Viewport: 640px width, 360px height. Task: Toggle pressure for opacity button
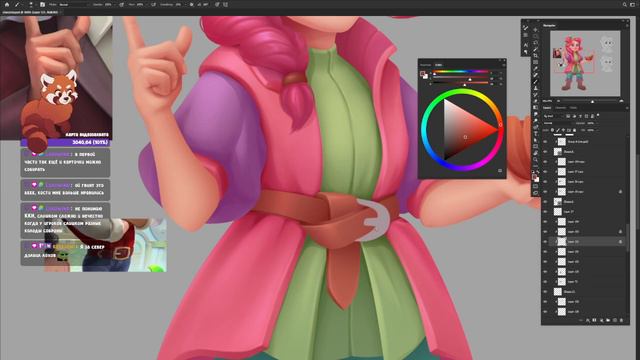click(x=121, y=4)
